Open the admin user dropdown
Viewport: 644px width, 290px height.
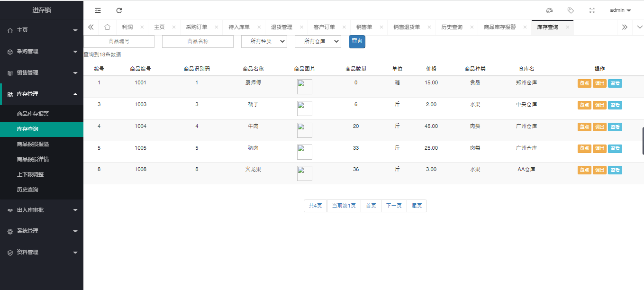620,10
